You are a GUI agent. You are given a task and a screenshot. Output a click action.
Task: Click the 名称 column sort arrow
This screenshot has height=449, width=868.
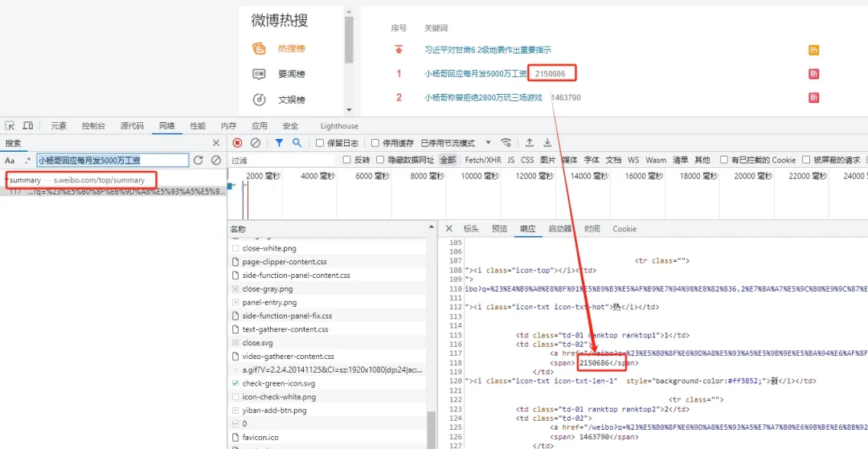[x=432, y=228]
